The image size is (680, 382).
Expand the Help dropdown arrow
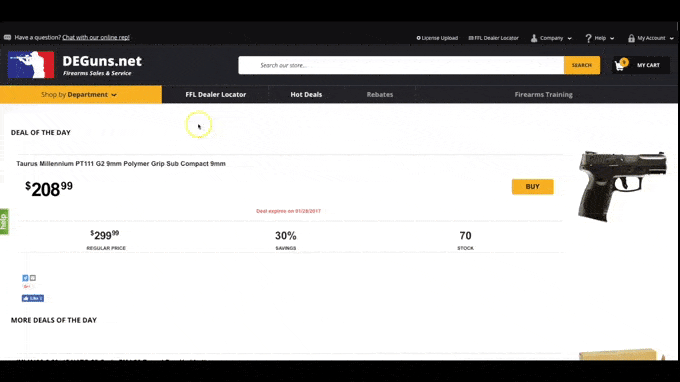point(612,38)
